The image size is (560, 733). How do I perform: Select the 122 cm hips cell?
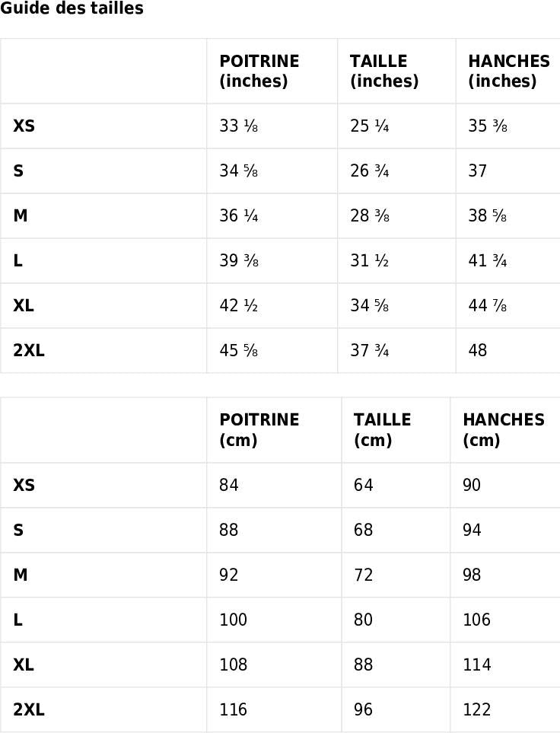point(477,710)
